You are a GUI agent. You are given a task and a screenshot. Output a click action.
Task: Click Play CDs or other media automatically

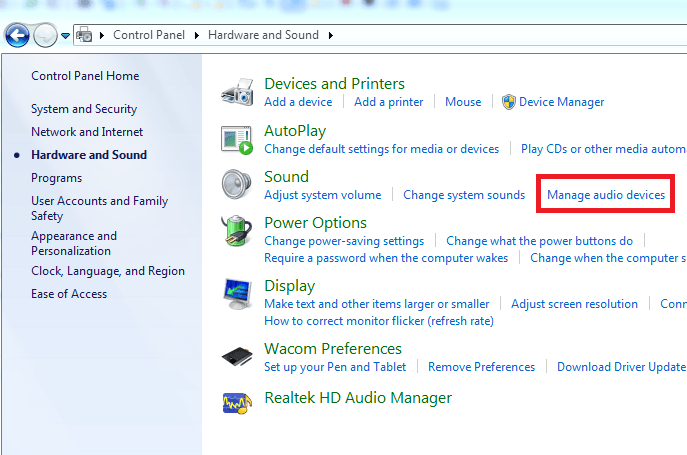pyautogui.click(x=604, y=149)
